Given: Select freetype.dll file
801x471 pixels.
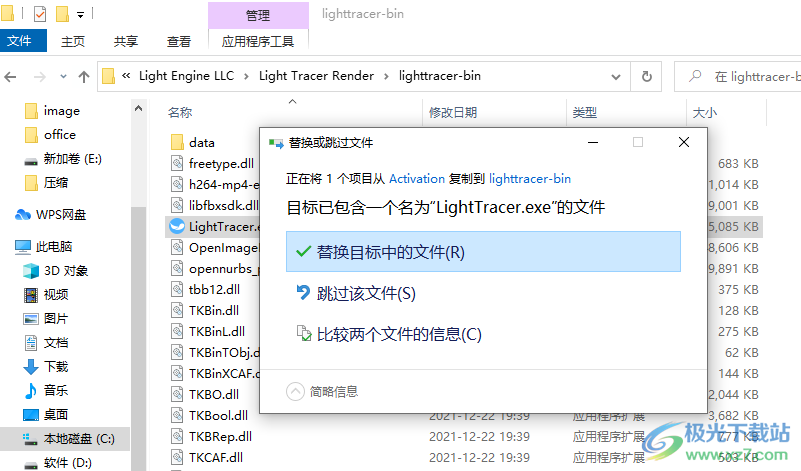Looking at the screenshot, I should coord(221,163).
